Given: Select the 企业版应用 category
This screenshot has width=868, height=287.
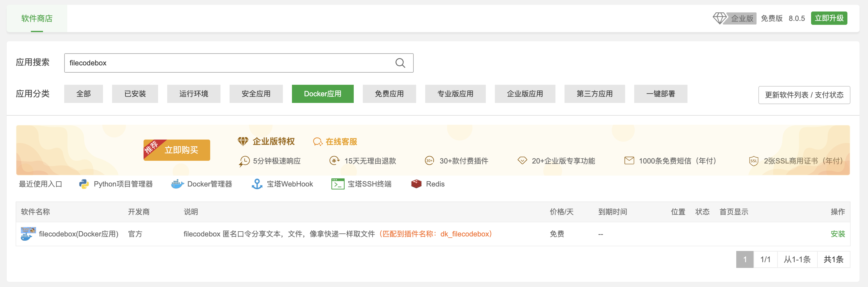Looking at the screenshot, I should pos(525,94).
